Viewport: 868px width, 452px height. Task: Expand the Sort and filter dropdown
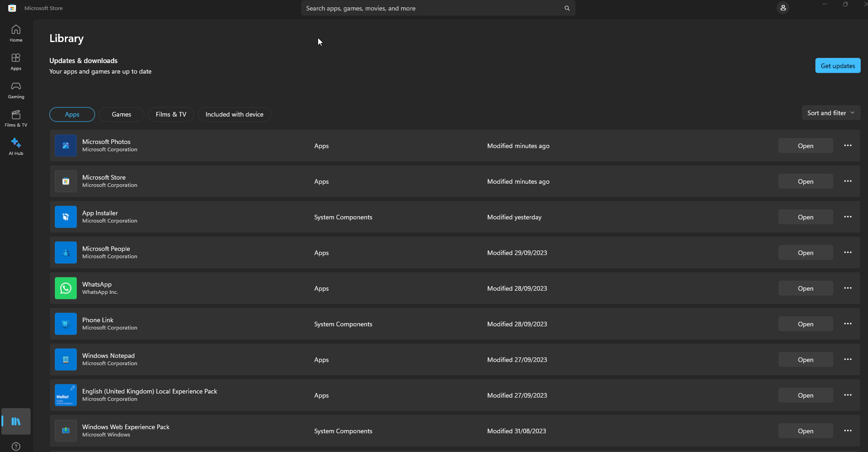click(831, 113)
